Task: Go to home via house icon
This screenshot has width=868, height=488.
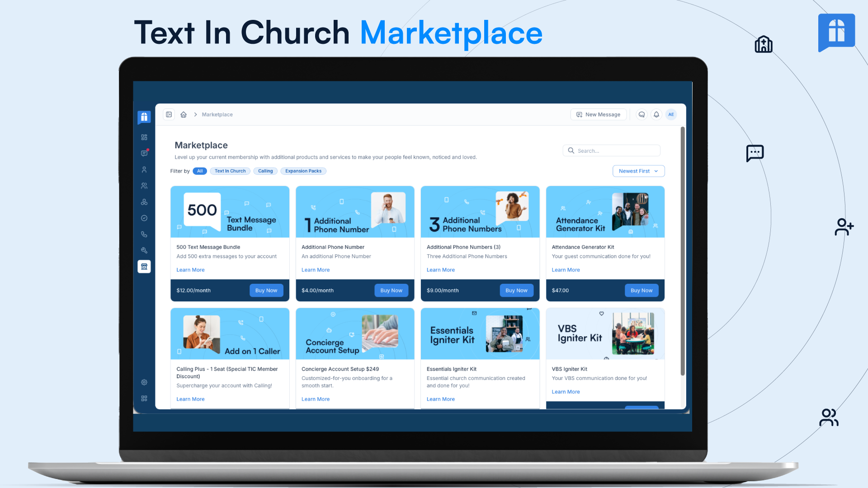Action: 184,114
